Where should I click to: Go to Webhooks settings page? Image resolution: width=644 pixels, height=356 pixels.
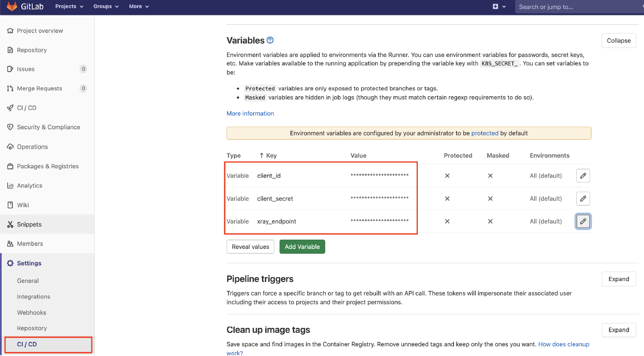tap(31, 313)
